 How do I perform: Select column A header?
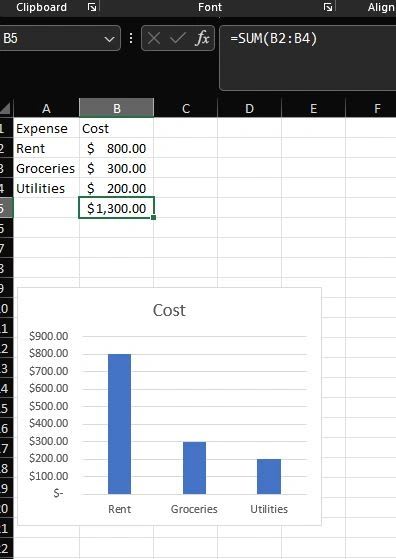coord(46,108)
